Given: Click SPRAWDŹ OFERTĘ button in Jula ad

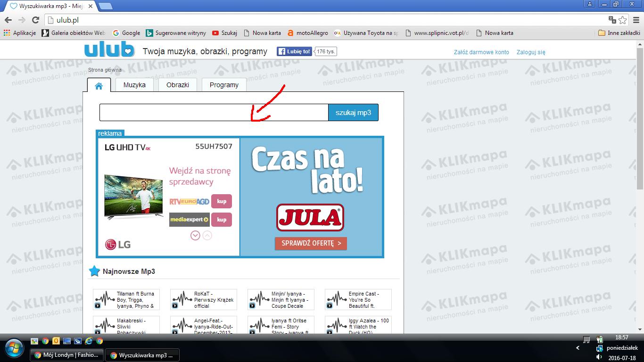Looking at the screenshot, I should [311, 243].
